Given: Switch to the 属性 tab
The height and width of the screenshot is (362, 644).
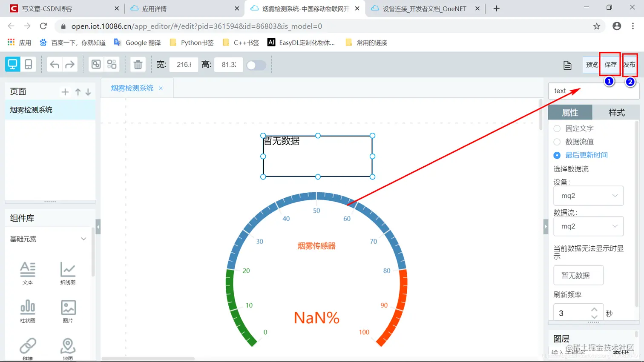Looking at the screenshot, I should pyautogui.click(x=570, y=112).
